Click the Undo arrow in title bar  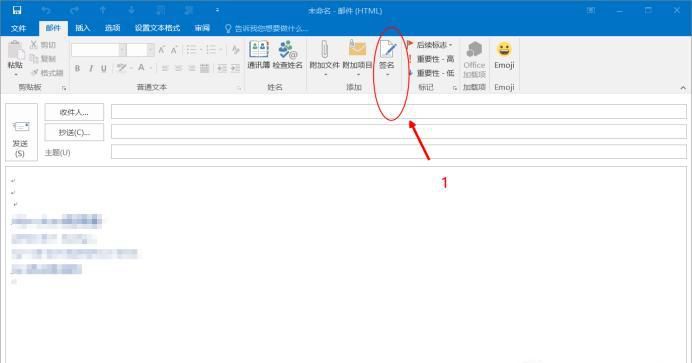tap(46, 10)
